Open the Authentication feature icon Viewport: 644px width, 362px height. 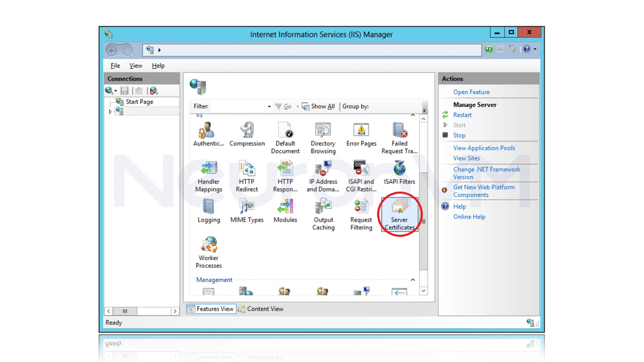[x=208, y=134]
